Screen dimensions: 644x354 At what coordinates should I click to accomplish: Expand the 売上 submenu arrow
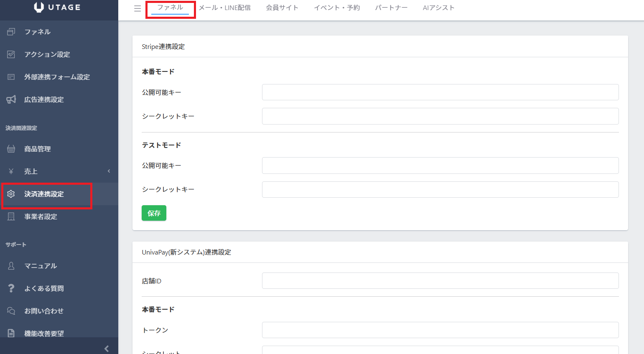(109, 171)
